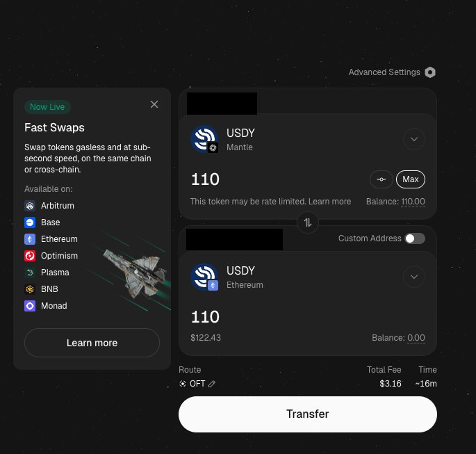Click the Max amount button
This screenshot has width=476, height=454.
pyautogui.click(x=411, y=179)
